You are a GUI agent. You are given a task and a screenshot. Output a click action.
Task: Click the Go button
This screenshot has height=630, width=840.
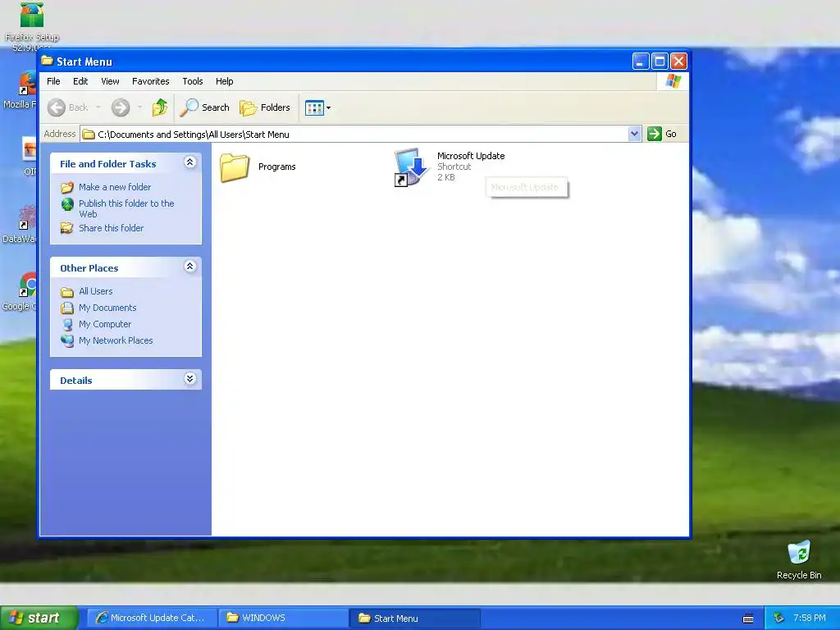coord(662,134)
